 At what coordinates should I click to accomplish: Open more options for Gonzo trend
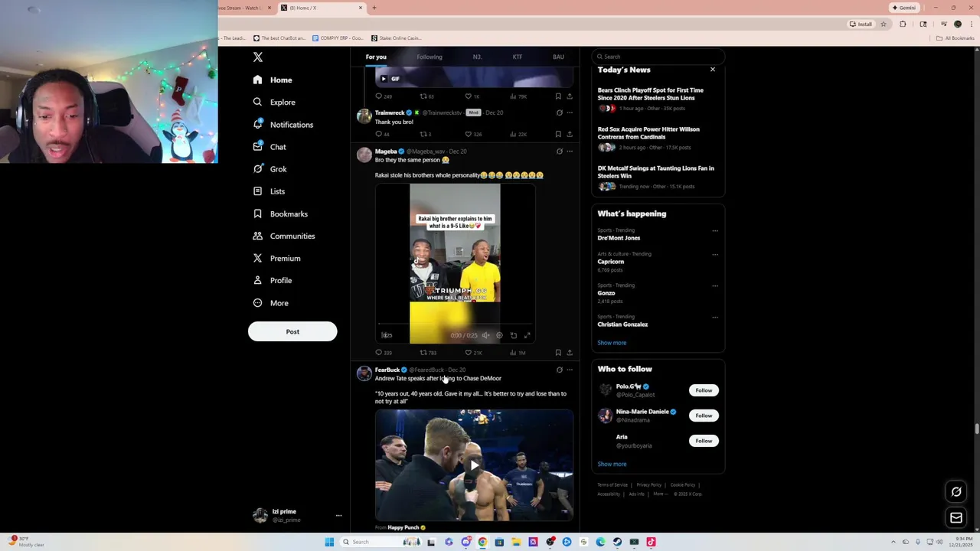(x=715, y=285)
